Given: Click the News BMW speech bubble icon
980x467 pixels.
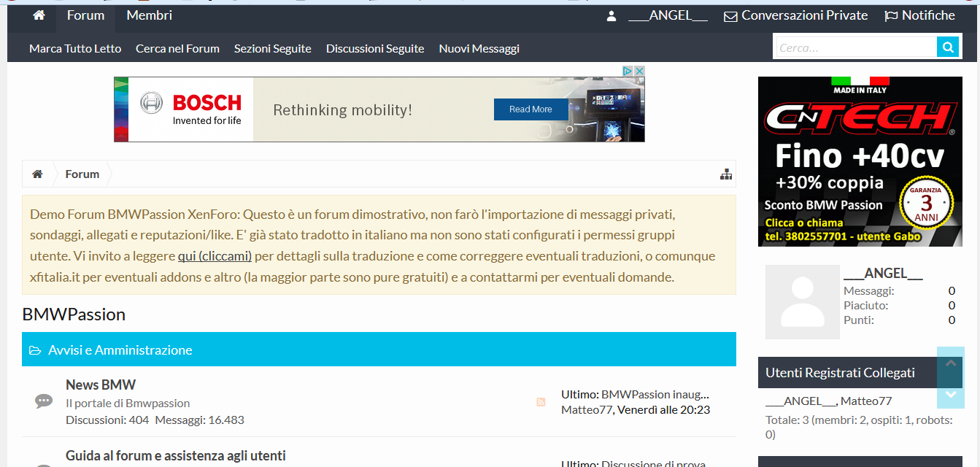Looking at the screenshot, I should click(44, 401).
